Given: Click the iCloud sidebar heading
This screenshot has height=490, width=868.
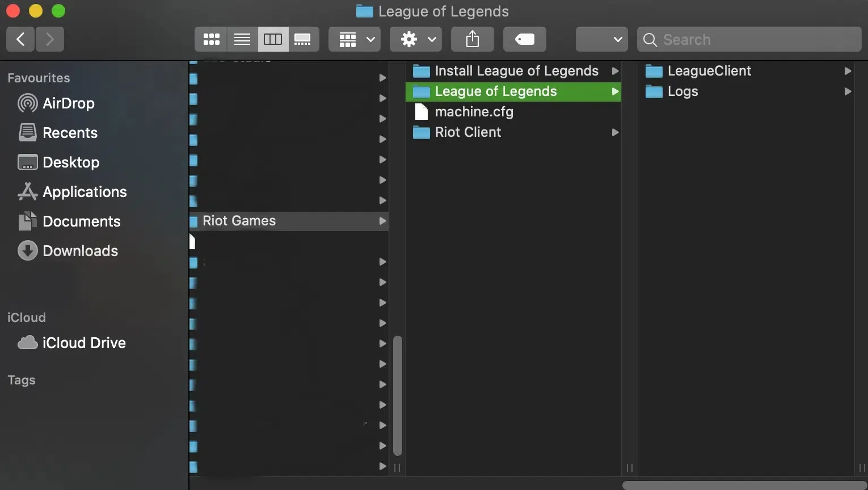Looking at the screenshot, I should pos(27,317).
